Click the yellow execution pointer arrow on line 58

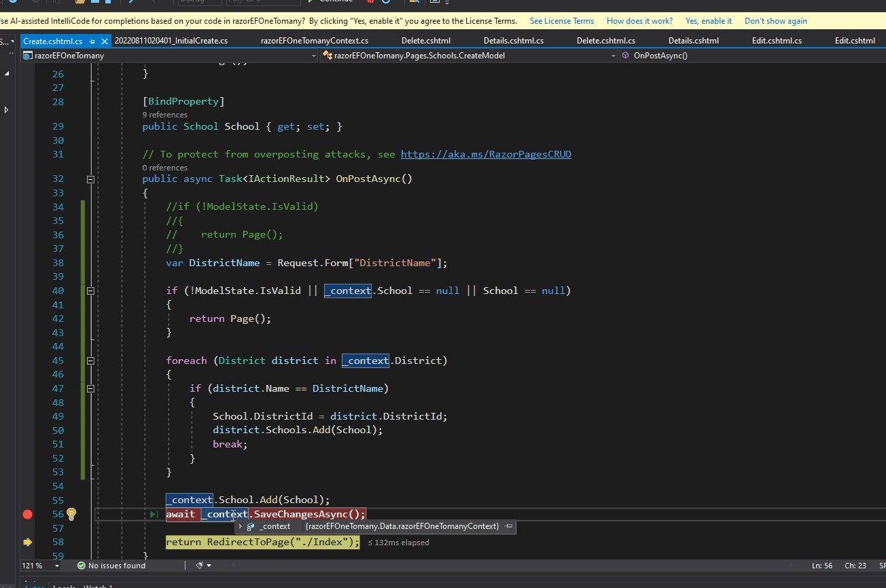point(27,543)
